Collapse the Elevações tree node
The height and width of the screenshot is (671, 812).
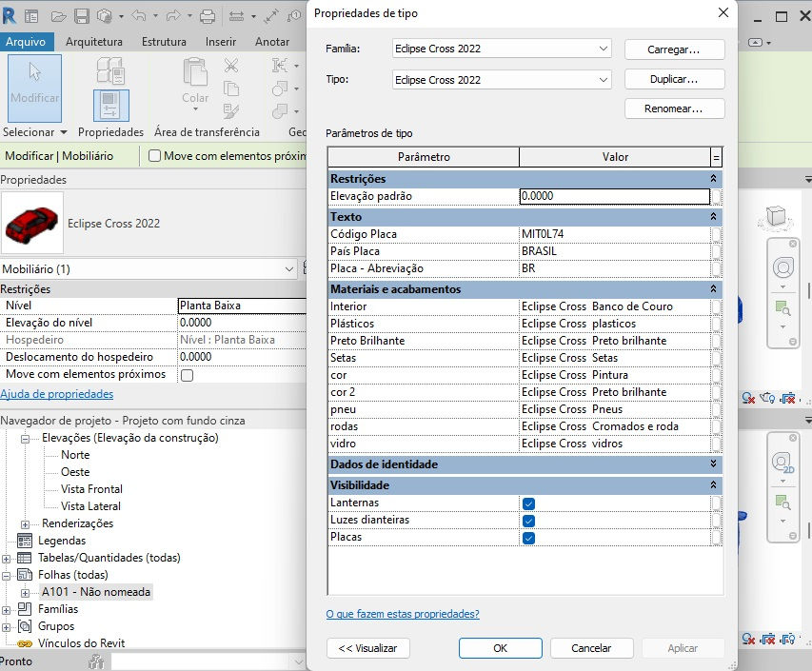point(25,439)
